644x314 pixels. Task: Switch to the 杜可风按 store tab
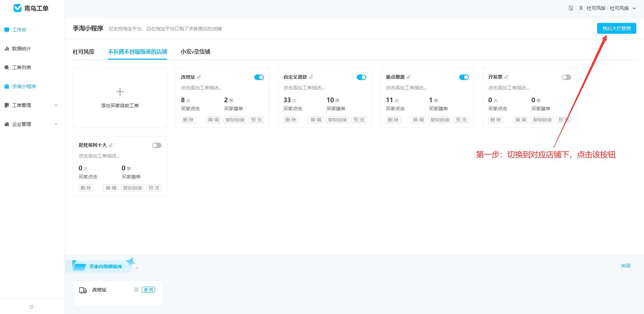coord(84,52)
